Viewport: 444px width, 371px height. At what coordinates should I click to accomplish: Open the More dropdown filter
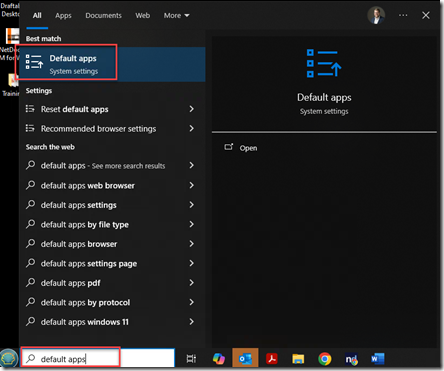[176, 16]
